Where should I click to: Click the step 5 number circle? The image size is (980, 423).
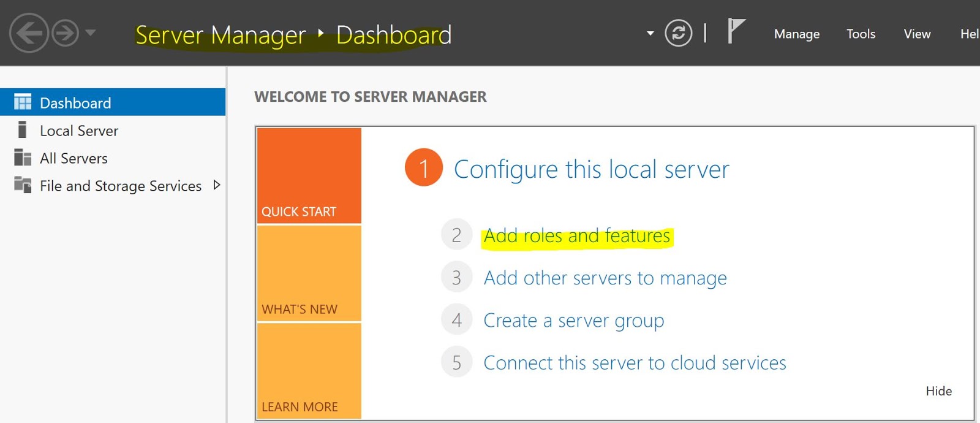(x=456, y=362)
